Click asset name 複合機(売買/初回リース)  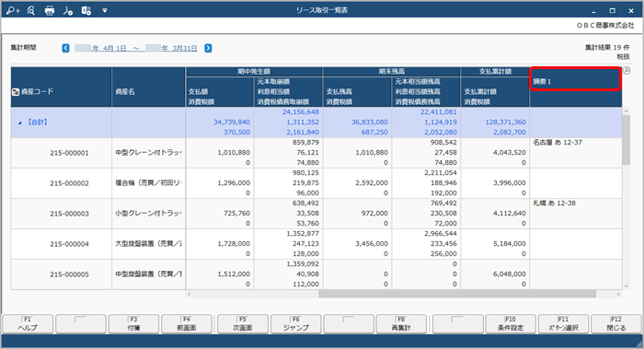(148, 183)
